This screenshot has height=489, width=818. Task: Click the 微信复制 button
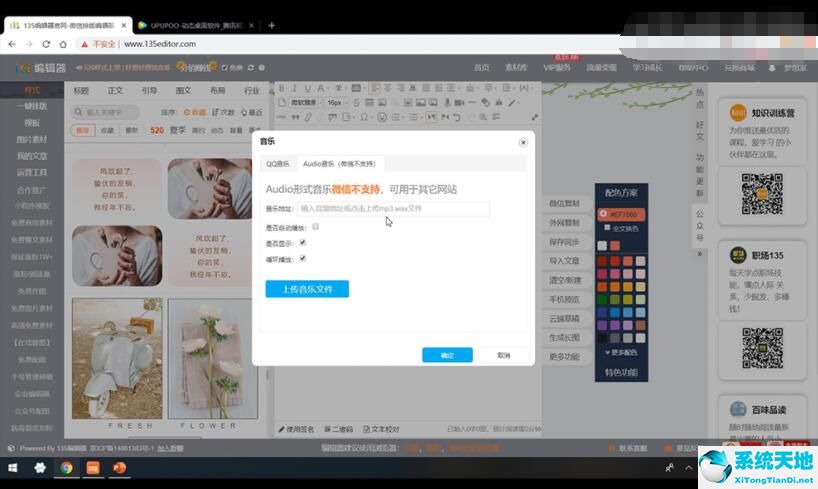[564, 204]
